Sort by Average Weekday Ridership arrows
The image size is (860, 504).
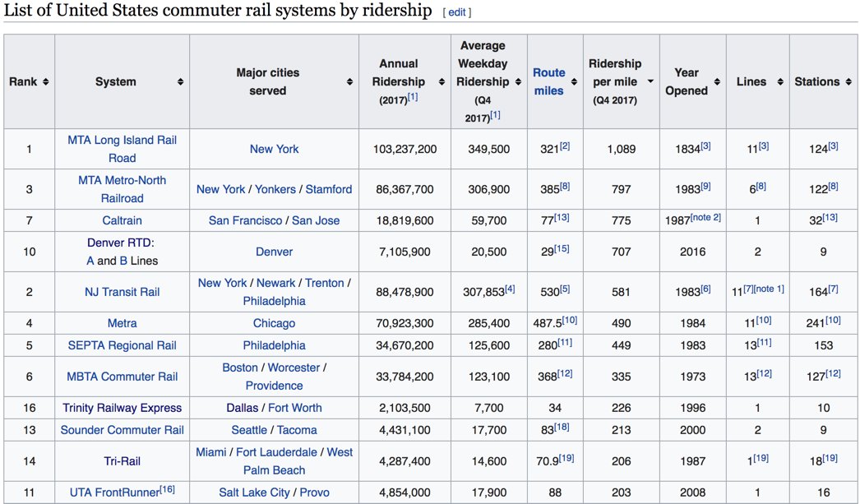[518, 81]
